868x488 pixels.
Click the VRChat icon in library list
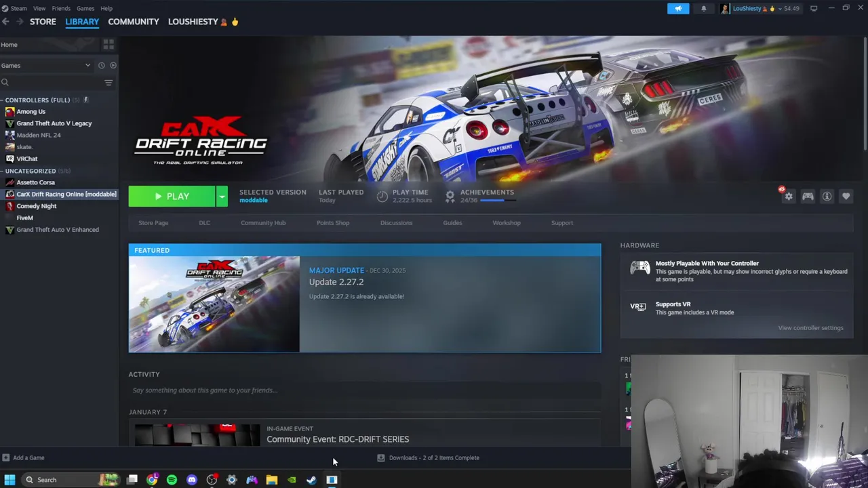(9, 159)
